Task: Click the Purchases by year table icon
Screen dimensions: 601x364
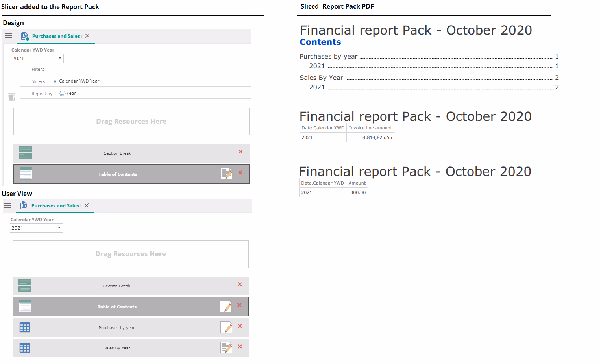Action: 25,327
